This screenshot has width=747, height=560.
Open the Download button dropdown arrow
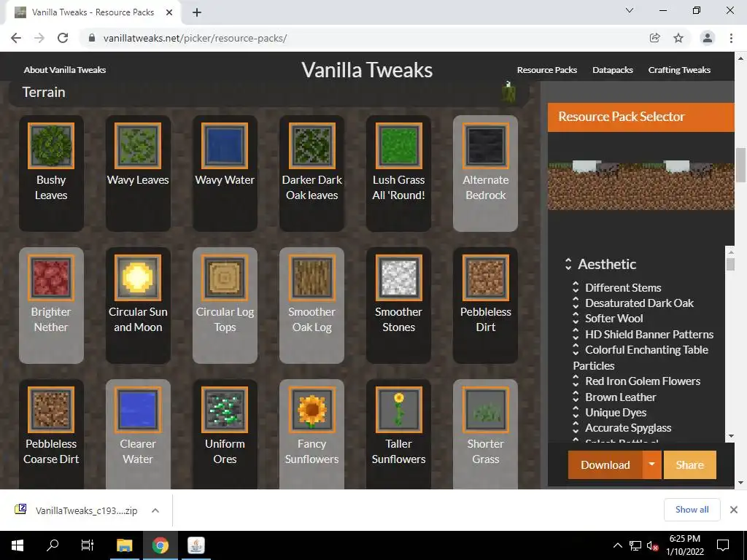pos(651,464)
